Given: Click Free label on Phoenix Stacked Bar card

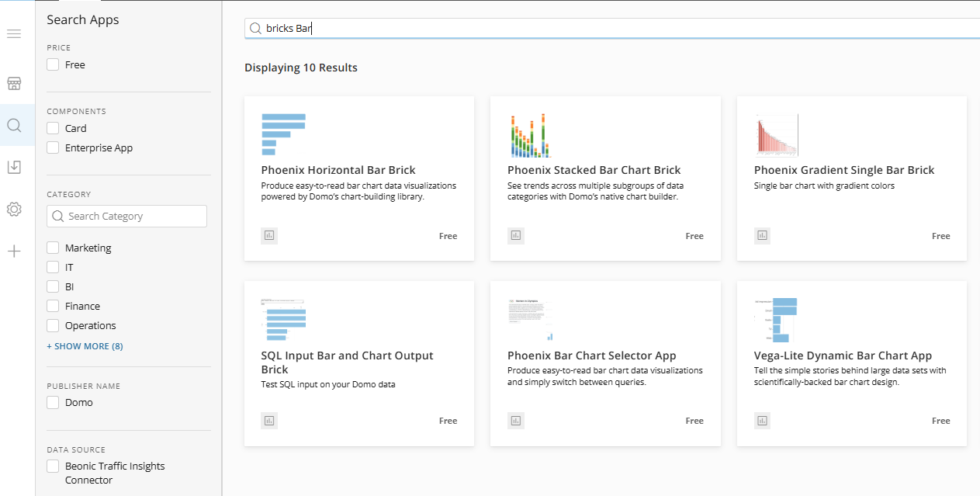Looking at the screenshot, I should point(694,236).
